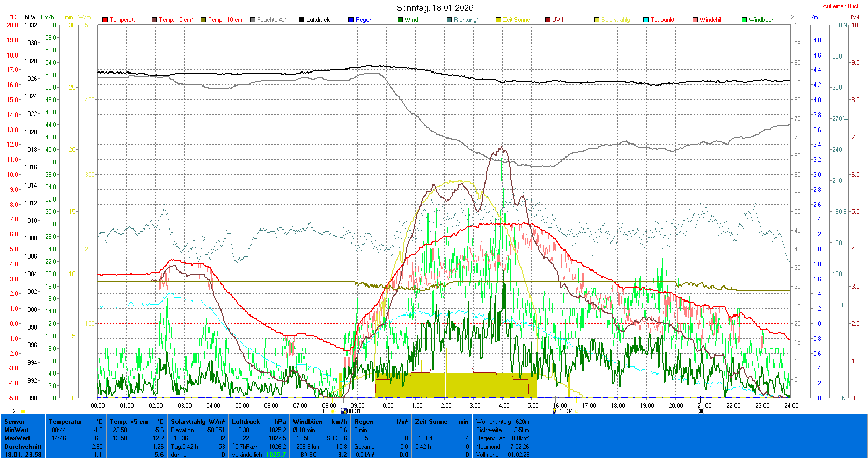Screen dimensions: 868x458
Task: Click the chart title Sonntag, 18.01.2026
Action: pos(435,8)
